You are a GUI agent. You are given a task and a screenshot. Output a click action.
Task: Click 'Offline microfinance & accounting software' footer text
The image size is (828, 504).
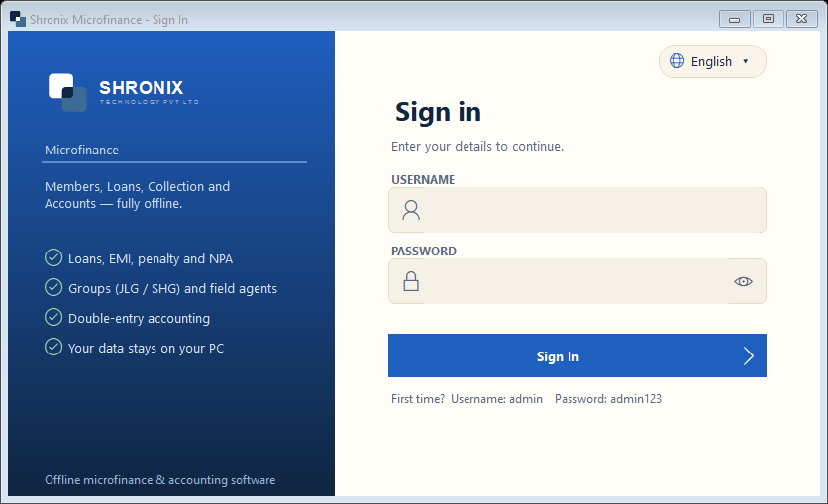160,480
